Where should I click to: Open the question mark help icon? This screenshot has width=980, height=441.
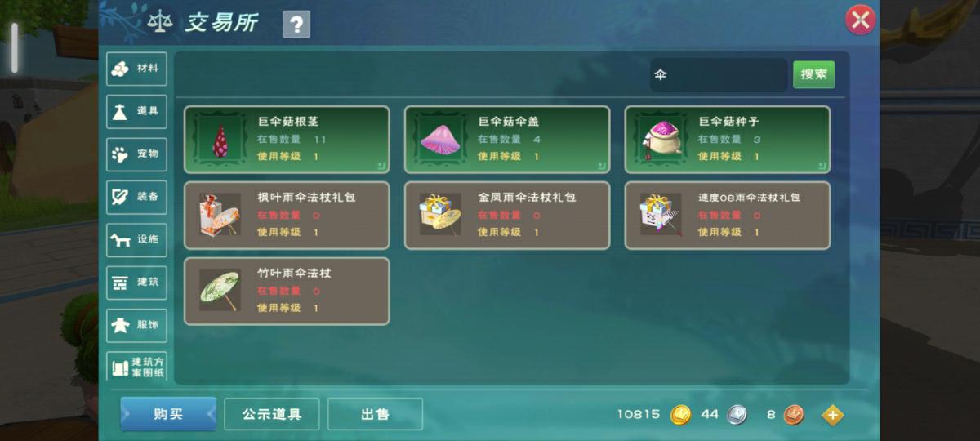(x=296, y=24)
